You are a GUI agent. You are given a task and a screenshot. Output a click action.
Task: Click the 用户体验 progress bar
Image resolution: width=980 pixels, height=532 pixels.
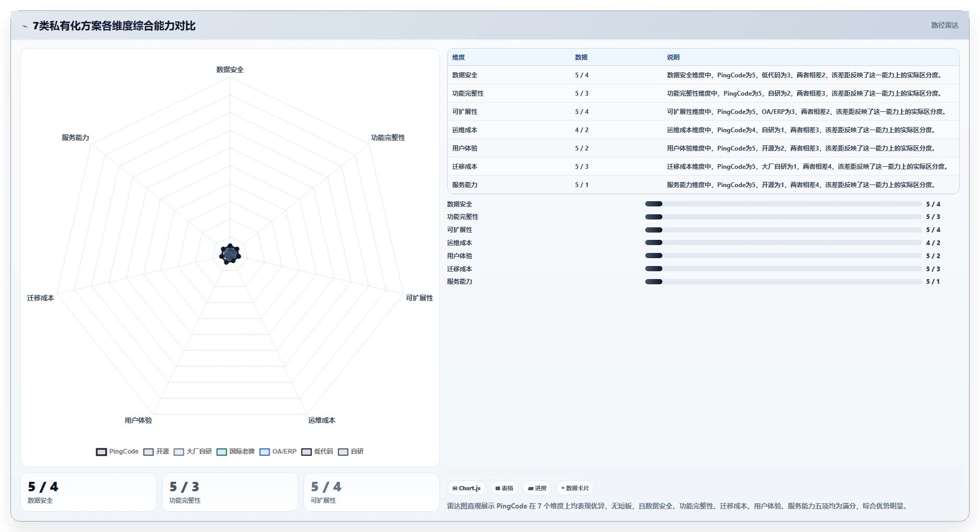click(783, 256)
